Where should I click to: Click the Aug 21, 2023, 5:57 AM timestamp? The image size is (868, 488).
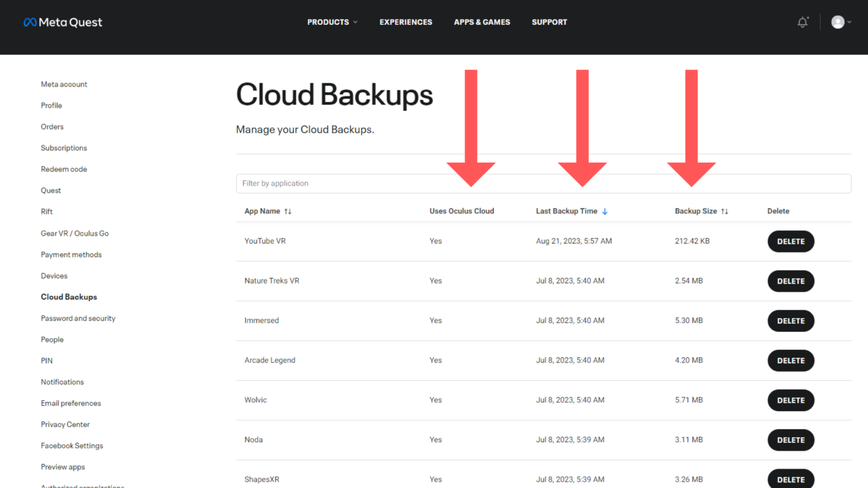coord(574,241)
